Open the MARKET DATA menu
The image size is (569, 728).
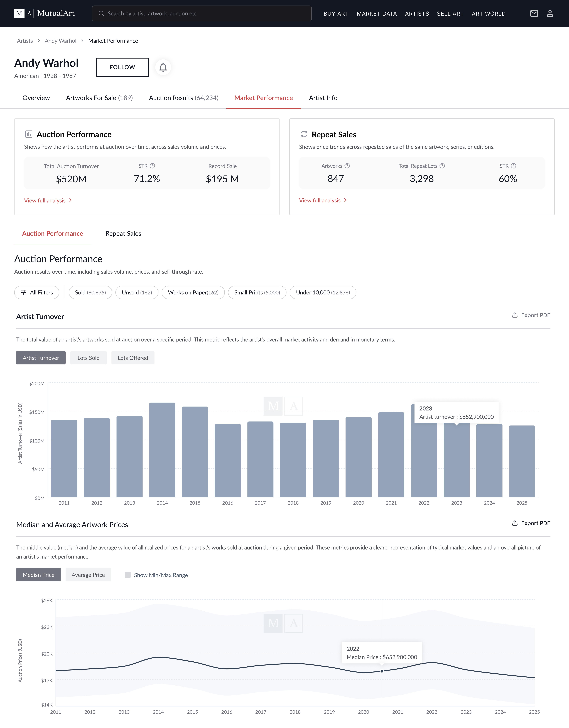coord(377,14)
